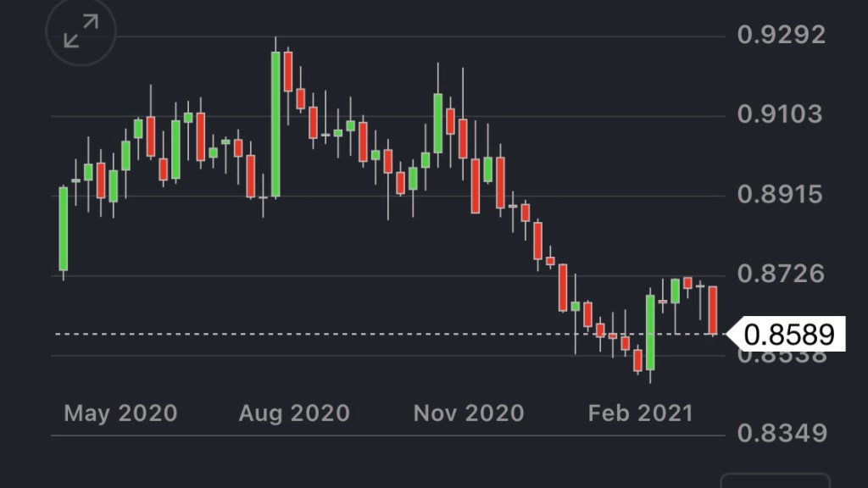Click the 0.9103 price axis label
Viewport: 868px width, 488px height.
pyautogui.click(x=780, y=114)
